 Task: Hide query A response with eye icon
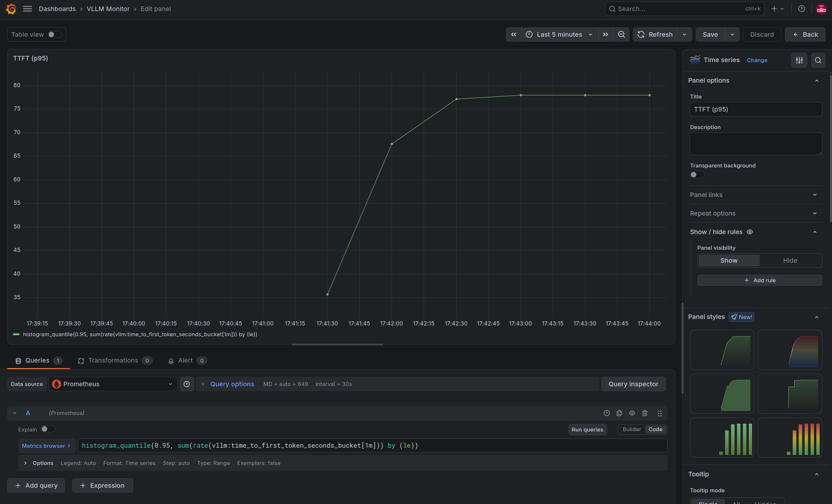632,413
